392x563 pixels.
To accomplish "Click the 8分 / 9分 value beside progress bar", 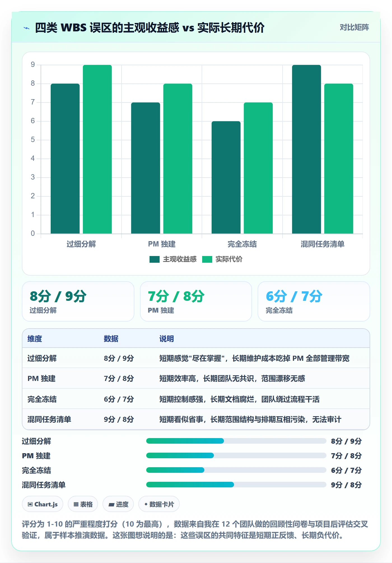I will click(x=346, y=441).
